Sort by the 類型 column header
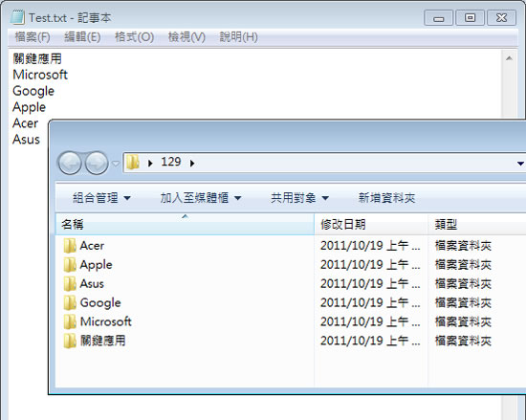The image size is (526, 420). click(x=477, y=224)
